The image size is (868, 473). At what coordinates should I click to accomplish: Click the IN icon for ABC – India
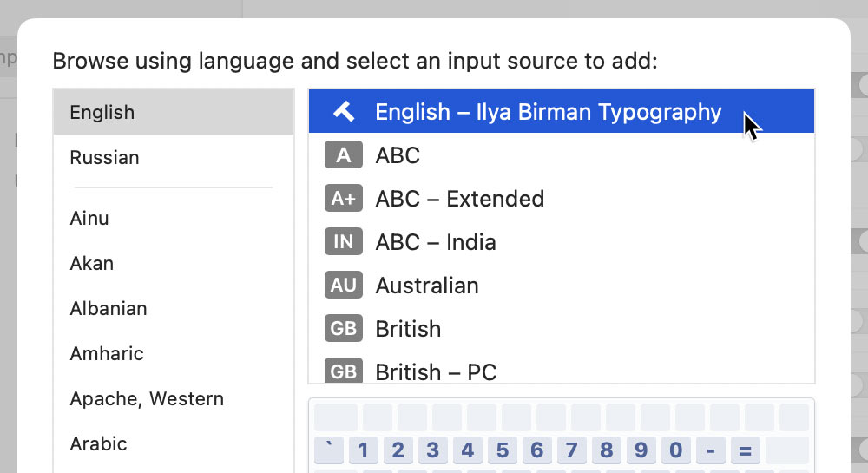[344, 242]
